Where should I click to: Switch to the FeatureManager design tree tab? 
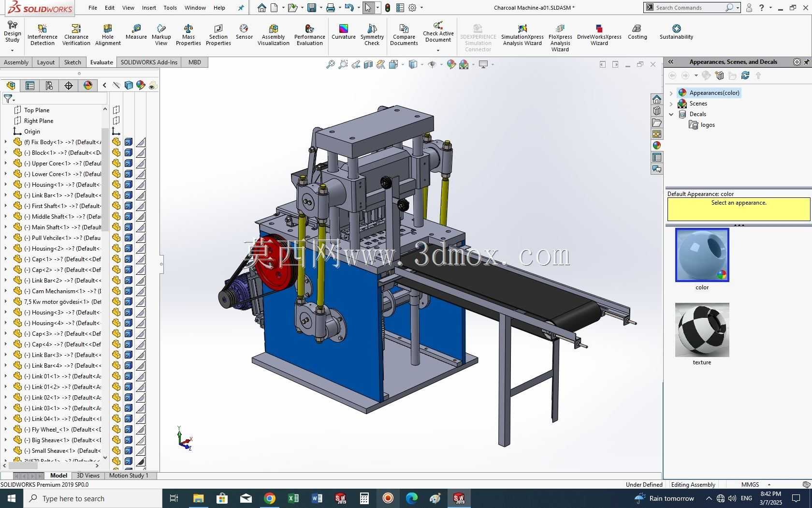(x=11, y=86)
